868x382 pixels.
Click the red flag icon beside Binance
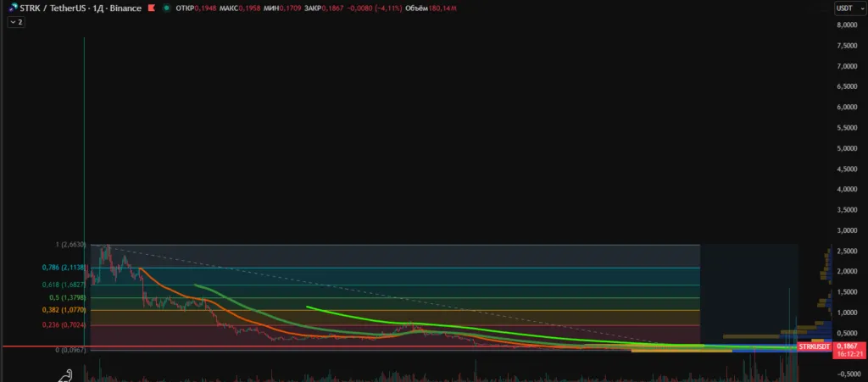[149, 8]
